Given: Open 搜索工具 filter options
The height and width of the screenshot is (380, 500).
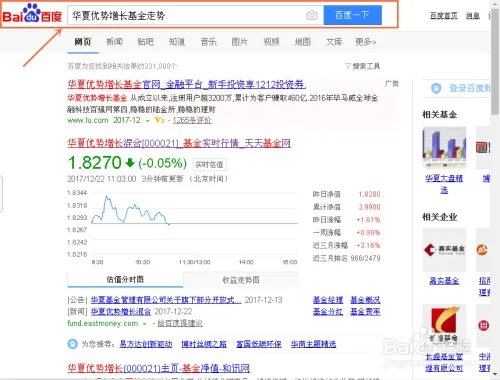Looking at the screenshot, I should (x=363, y=66).
